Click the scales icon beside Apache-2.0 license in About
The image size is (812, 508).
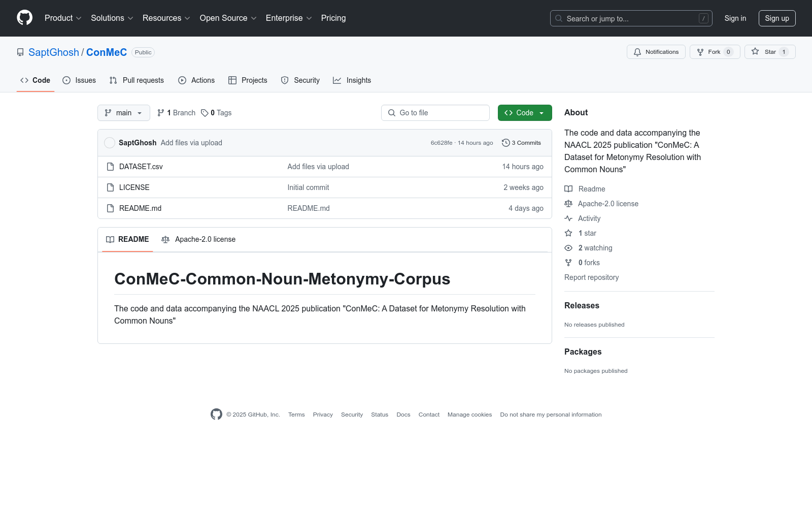[568, 204]
